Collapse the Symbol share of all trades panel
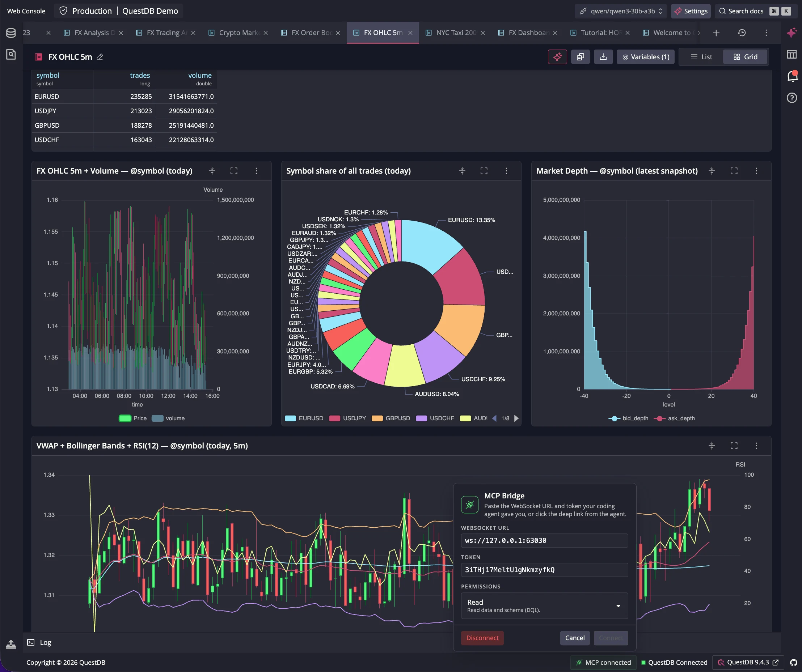The width and height of the screenshot is (802, 672). point(462,171)
